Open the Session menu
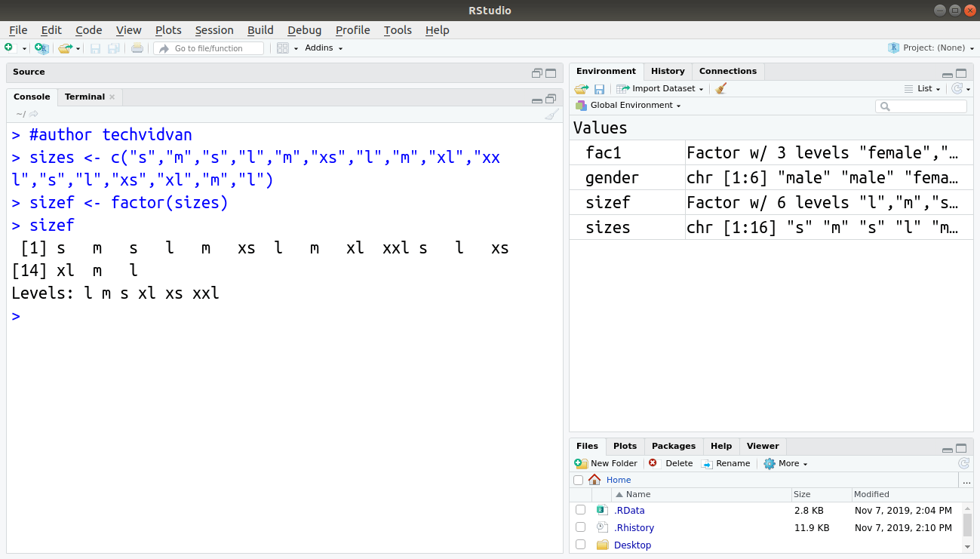The image size is (980, 559). (214, 30)
